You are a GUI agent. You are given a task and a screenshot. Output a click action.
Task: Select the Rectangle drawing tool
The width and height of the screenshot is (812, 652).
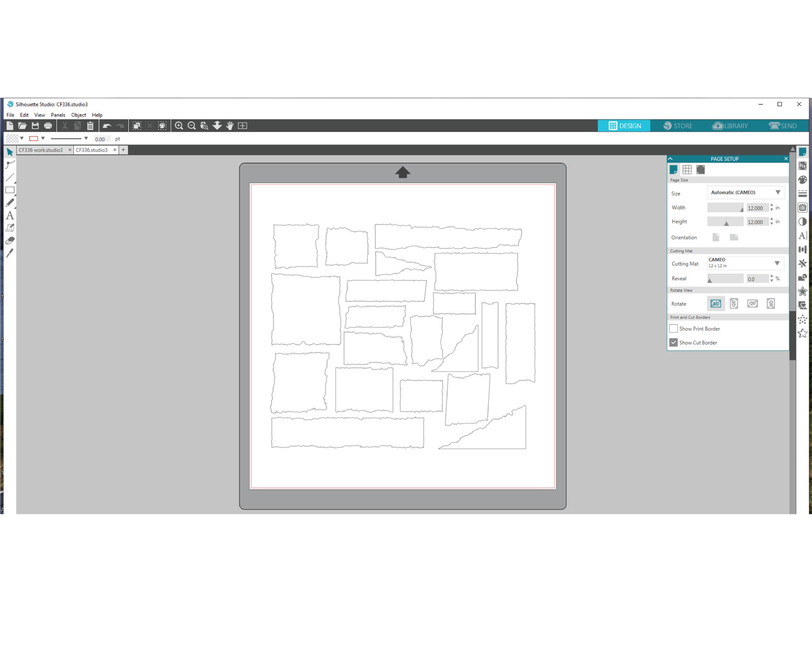[9, 189]
